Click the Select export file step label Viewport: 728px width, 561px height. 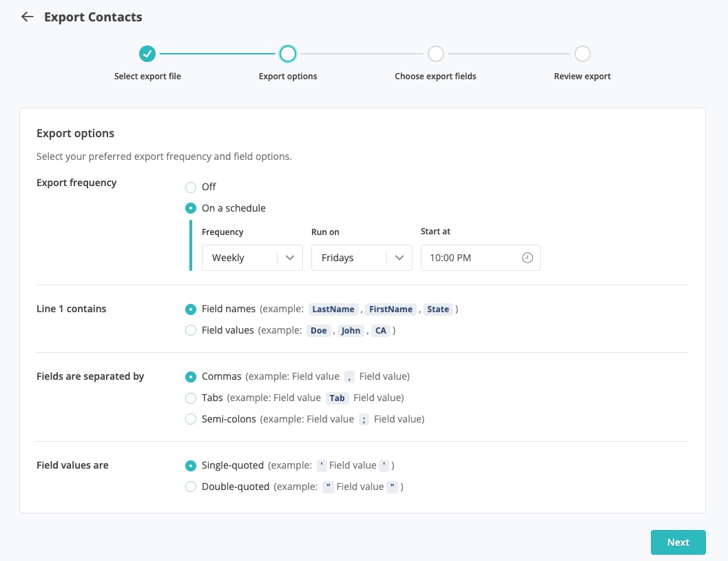(147, 76)
